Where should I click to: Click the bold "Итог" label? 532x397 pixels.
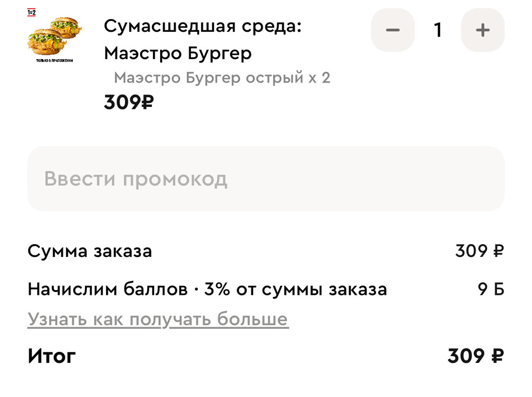pyautogui.click(x=52, y=356)
